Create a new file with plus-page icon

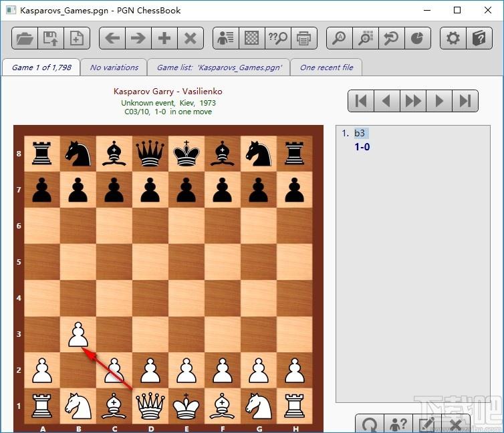[x=77, y=38]
